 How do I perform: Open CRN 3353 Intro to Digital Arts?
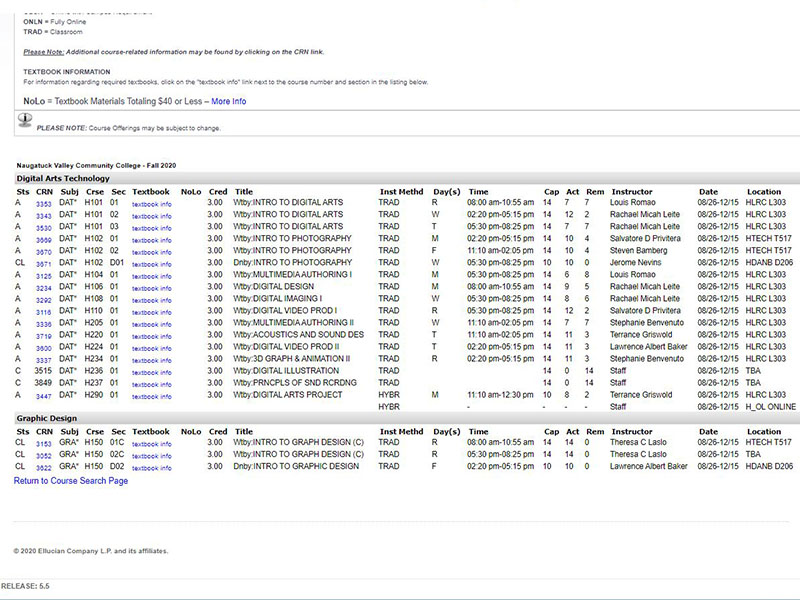pyautogui.click(x=44, y=204)
